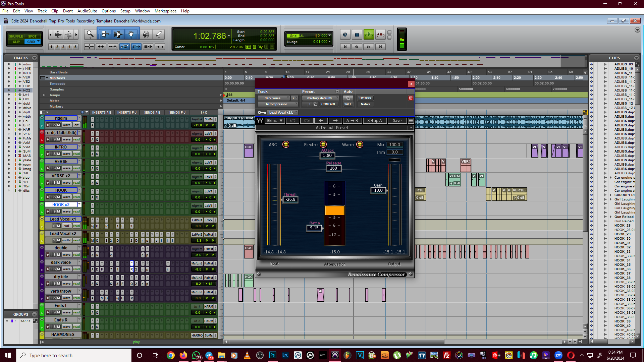
Task: Select the Scrubber speaker tool
Action: (x=146, y=34)
